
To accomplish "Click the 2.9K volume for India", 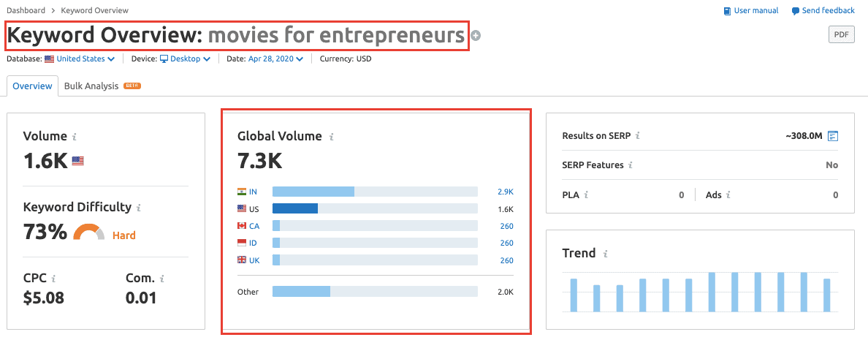I will pyautogui.click(x=506, y=192).
